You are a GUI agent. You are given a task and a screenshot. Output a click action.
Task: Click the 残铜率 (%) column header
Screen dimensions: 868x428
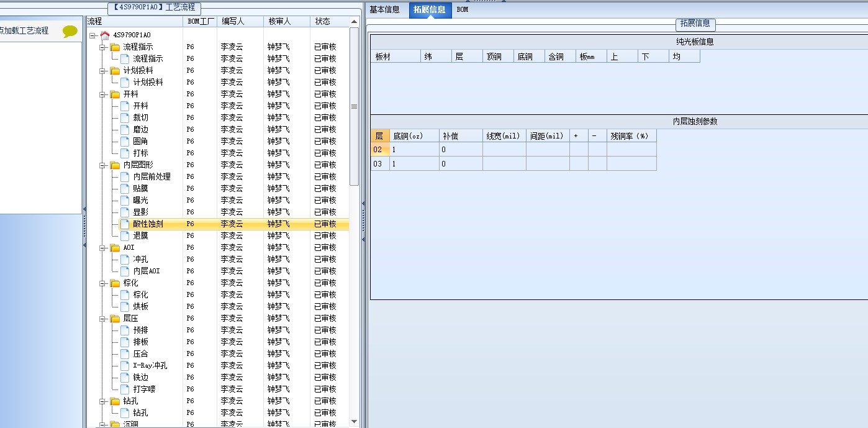click(x=631, y=136)
